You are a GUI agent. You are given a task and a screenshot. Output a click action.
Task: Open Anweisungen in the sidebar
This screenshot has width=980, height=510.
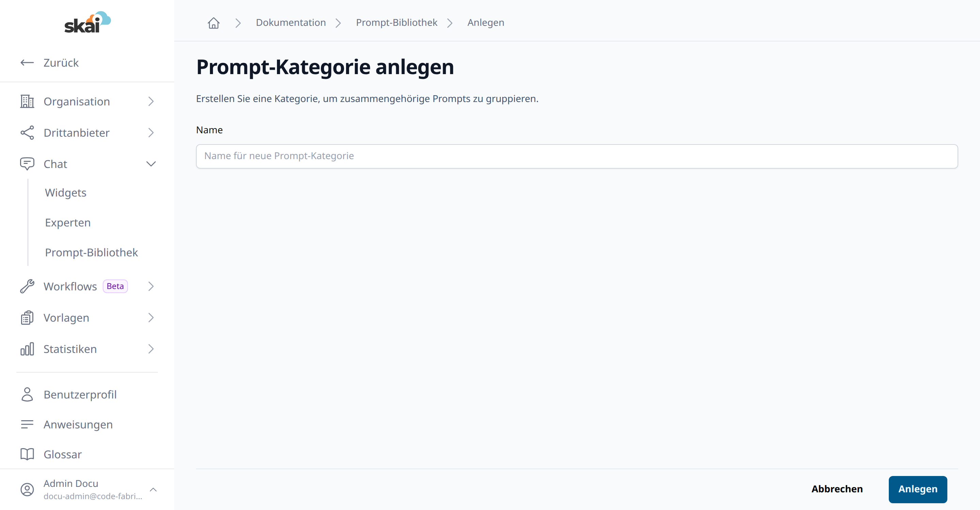78,425
